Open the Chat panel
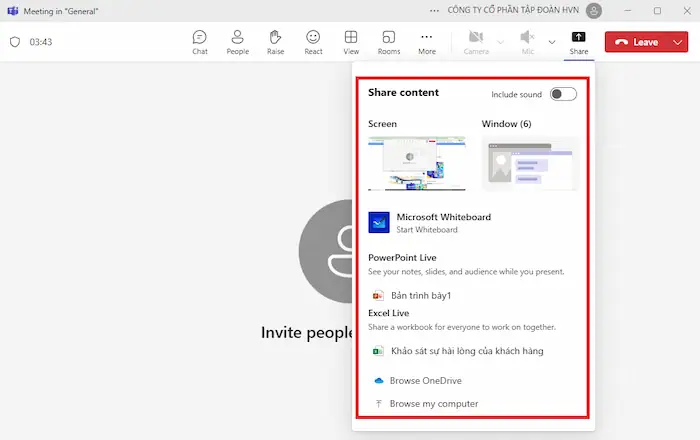Viewport: 700px width, 440px height. pos(200,42)
